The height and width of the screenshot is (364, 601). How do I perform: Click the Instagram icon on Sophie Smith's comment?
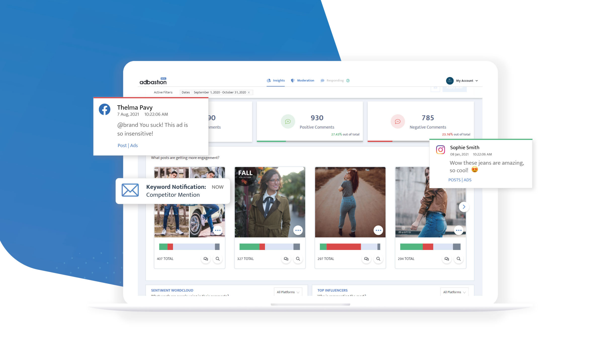(440, 150)
